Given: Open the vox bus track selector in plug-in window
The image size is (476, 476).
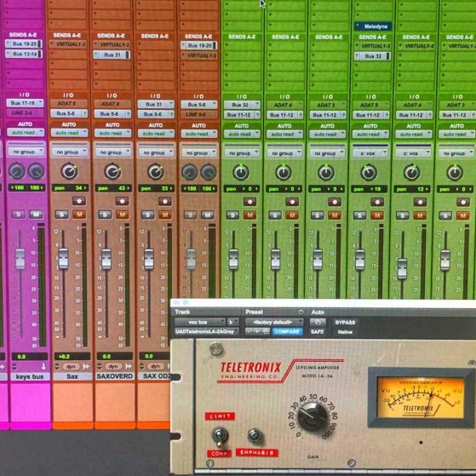Looking at the screenshot, I should [200, 322].
